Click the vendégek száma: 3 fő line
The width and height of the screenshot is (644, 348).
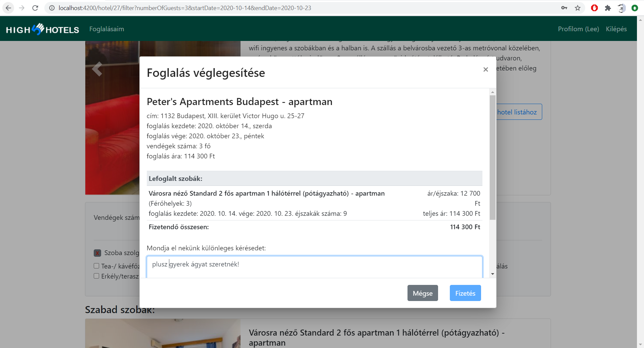(x=179, y=146)
